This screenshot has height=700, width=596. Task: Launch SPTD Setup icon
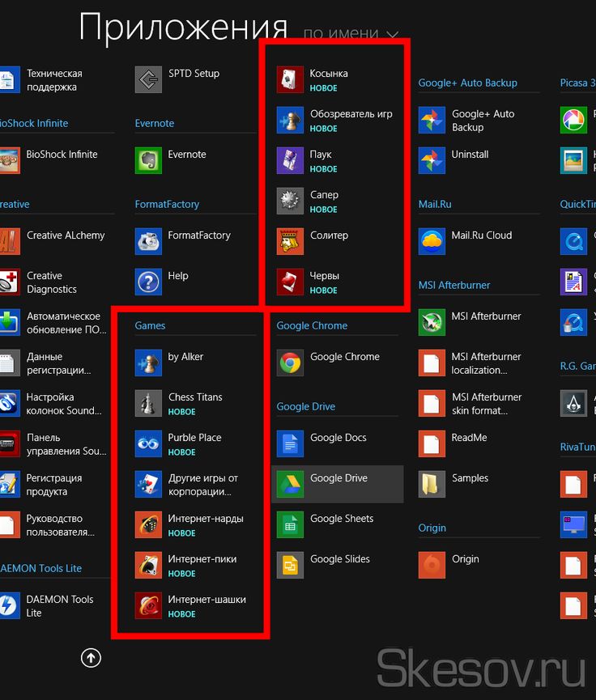tap(148, 79)
